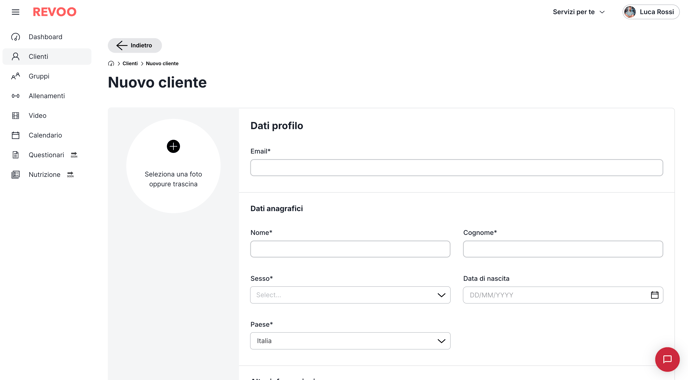The height and width of the screenshot is (380, 688).
Task: Click the Dashboard gauge icon
Action: tap(15, 37)
